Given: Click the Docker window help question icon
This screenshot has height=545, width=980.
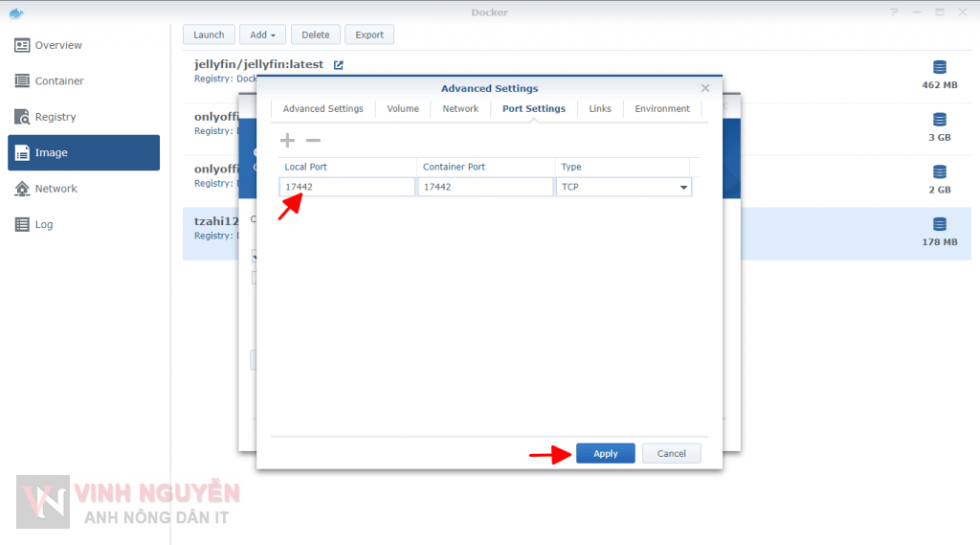Looking at the screenshot, I should point(893,12).
